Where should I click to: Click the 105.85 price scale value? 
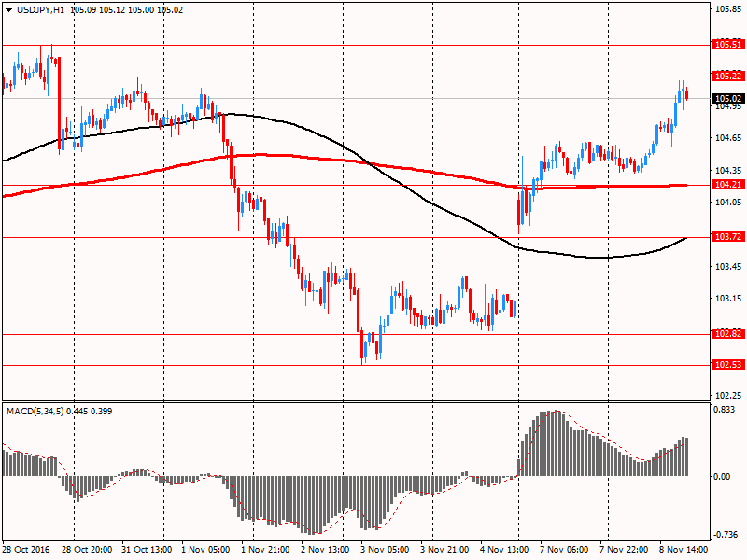coord(727,10)
